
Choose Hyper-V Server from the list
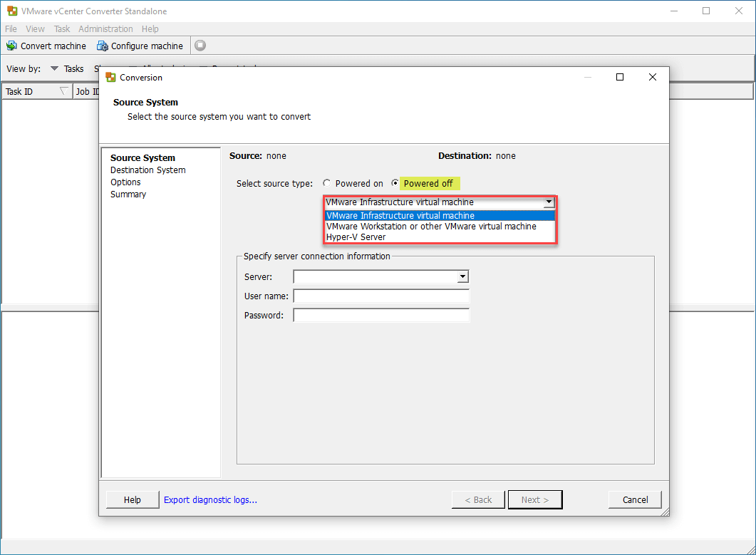pyautogui.click(x=356, y=237)
